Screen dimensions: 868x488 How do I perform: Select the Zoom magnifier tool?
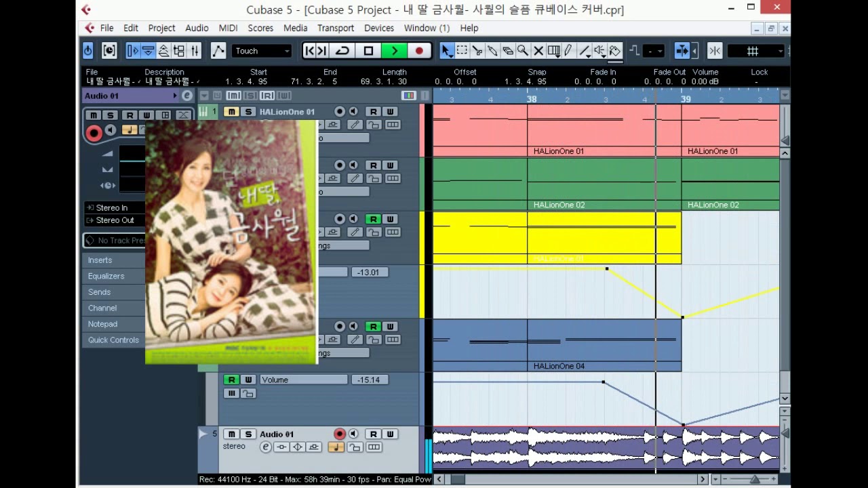point(523,51)
